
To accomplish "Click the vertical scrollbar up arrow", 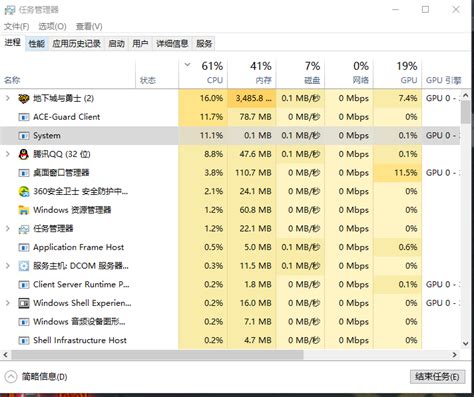I will [465, 94].
